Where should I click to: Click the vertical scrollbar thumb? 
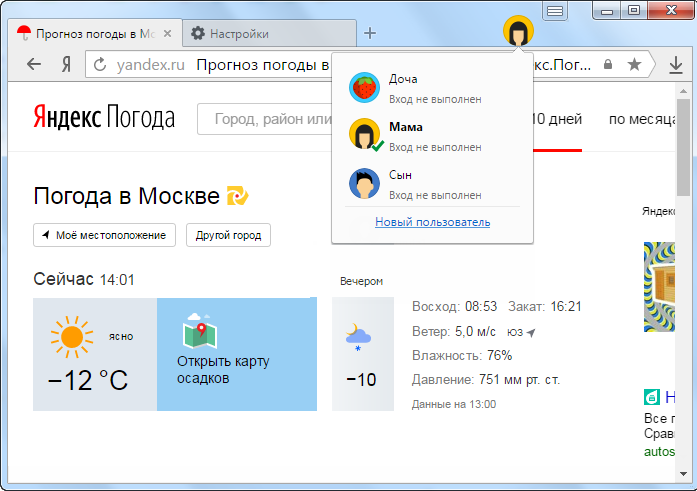pyautogui.click(x=683, y=147)
